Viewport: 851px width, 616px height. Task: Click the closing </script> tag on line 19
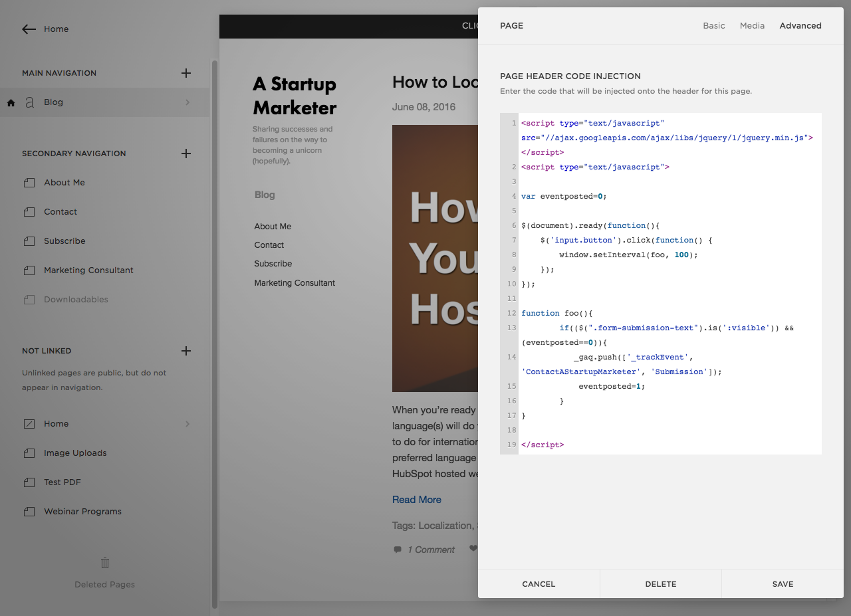click(543, 445)
